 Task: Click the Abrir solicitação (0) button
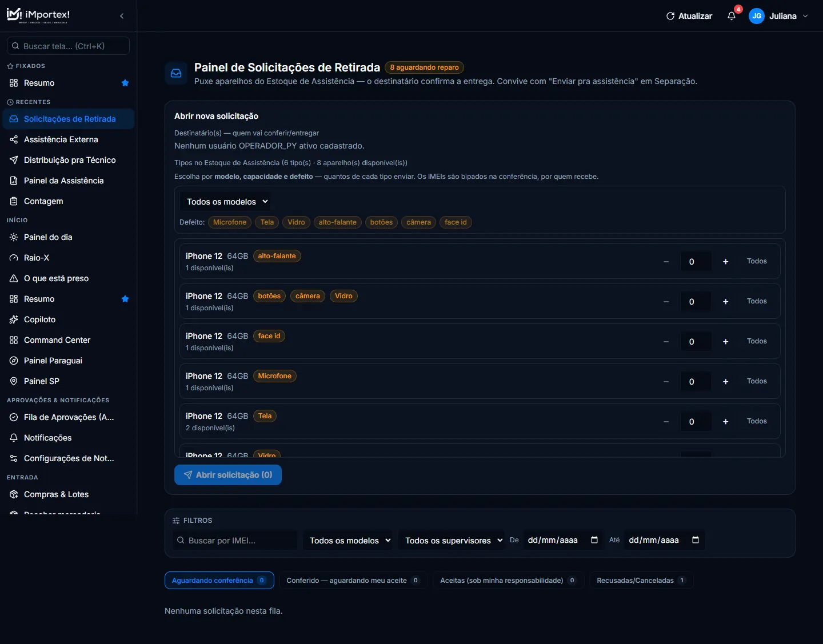click(228, 475)
